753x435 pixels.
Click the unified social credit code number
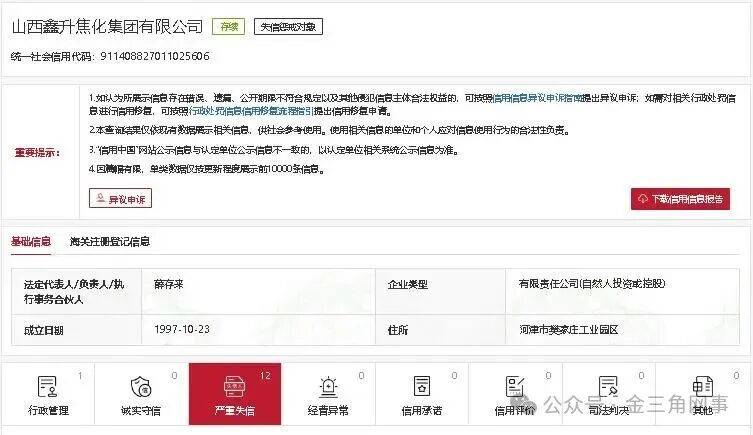pos(155,56)
